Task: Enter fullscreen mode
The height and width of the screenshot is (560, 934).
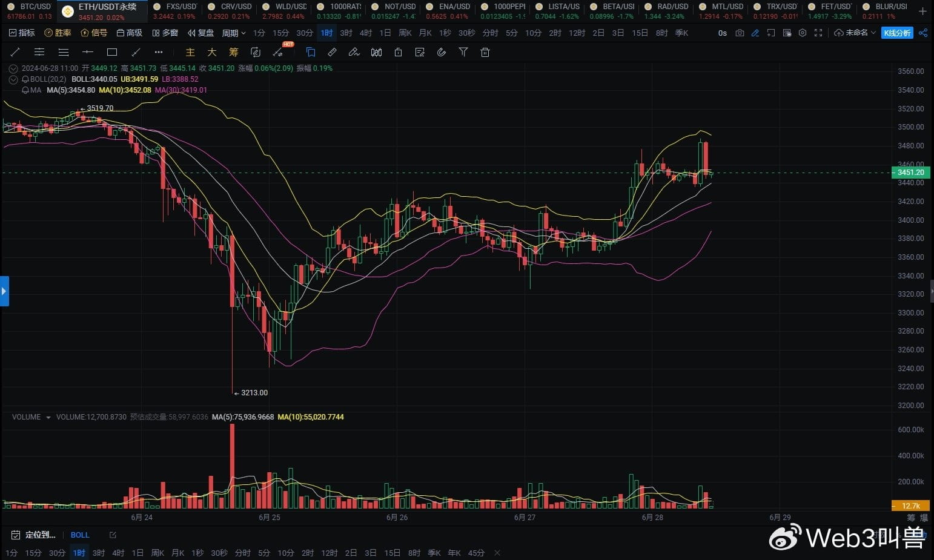Action: [x=818, y=33]
